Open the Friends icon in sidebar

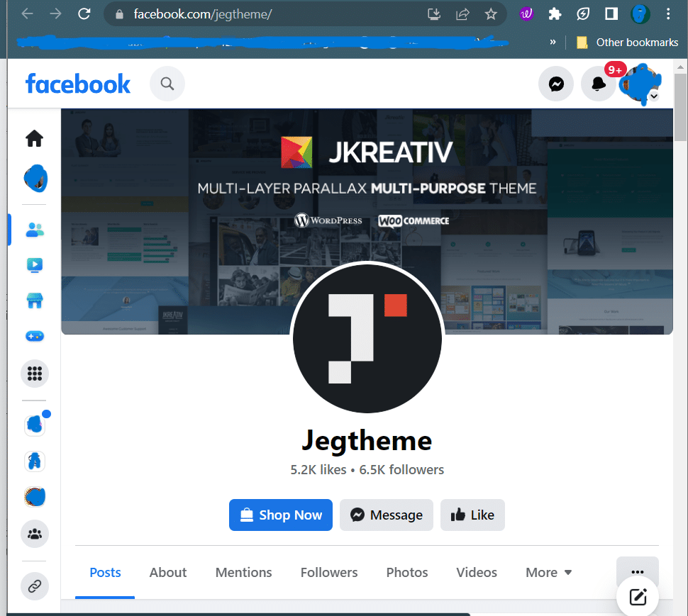point(35,229)
